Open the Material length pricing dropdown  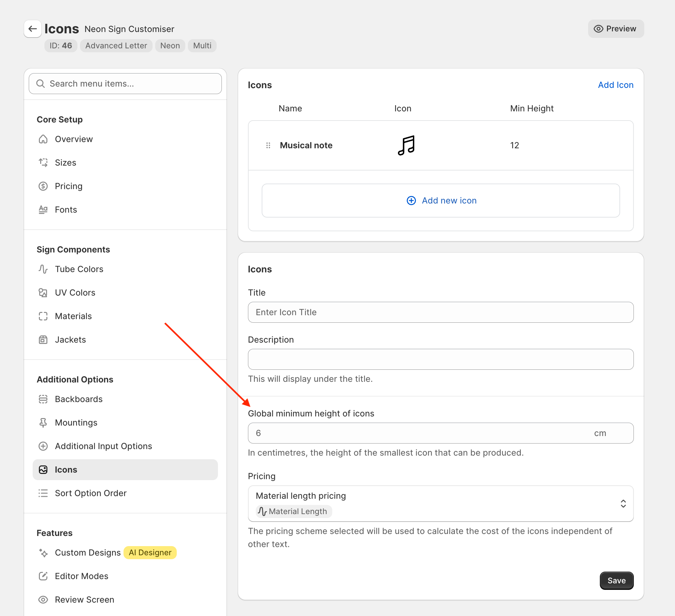coord(435,504)
